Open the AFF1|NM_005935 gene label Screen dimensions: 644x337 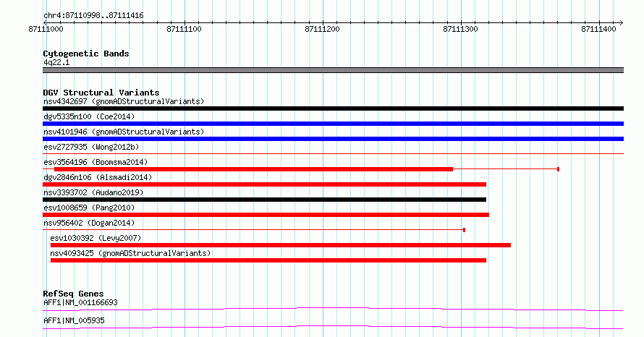pos(74,320)
